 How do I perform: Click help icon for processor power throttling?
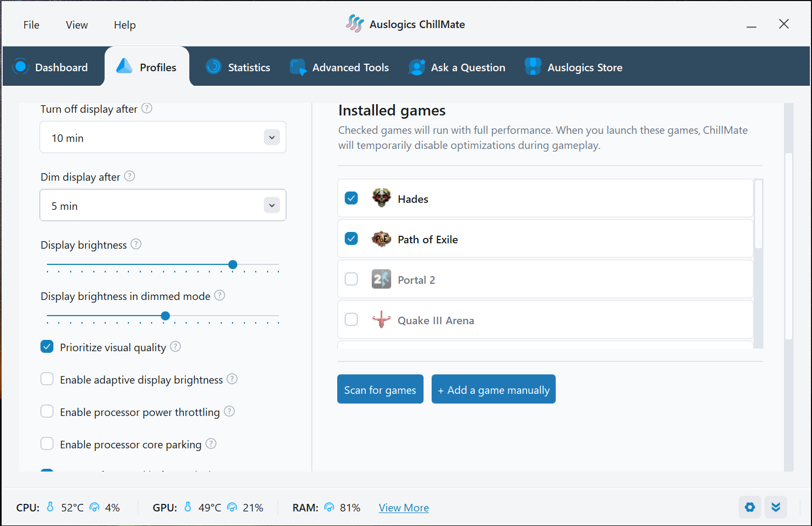[x=229, y=412]
